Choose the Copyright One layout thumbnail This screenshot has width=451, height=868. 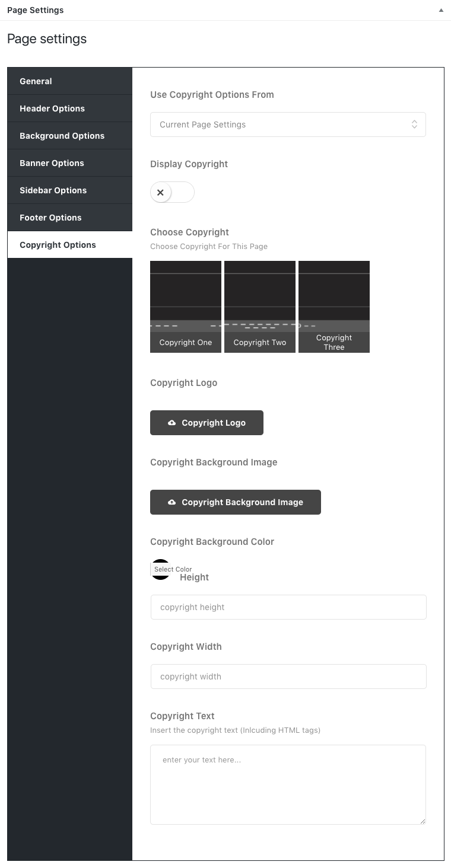186,307
